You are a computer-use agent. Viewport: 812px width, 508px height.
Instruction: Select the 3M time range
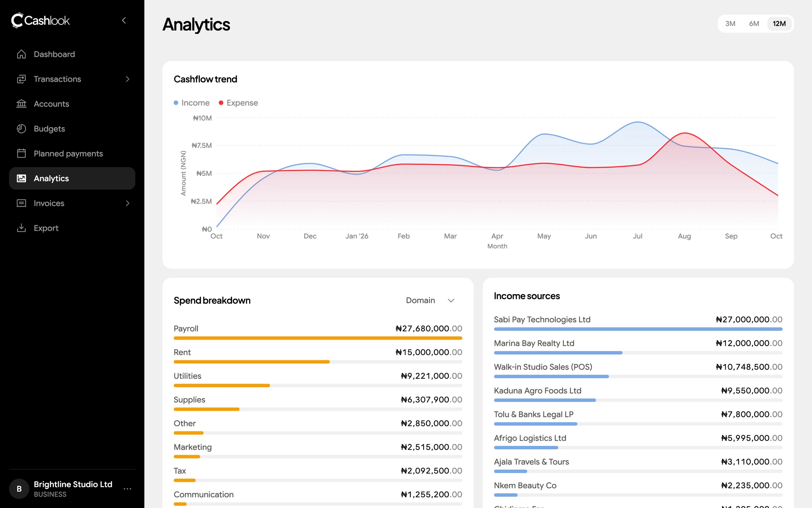730,24
